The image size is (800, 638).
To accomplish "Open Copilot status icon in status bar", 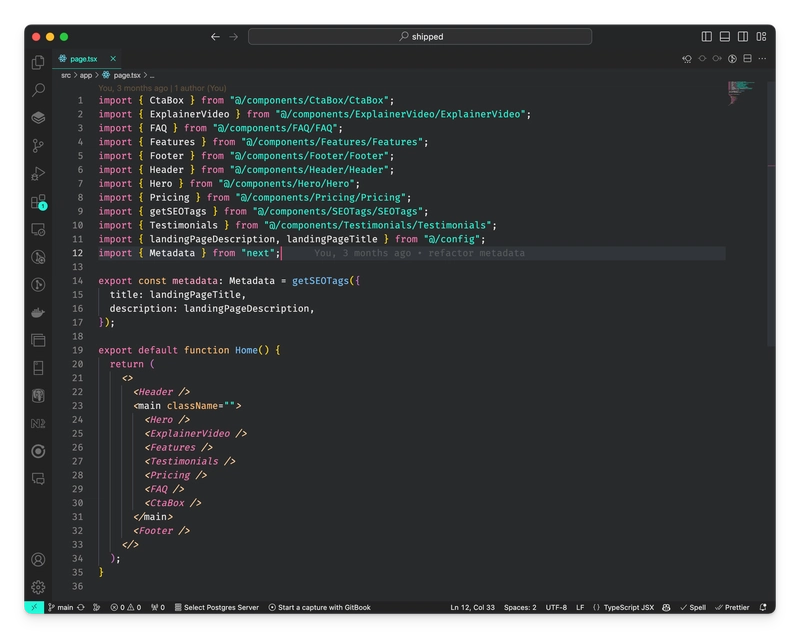I will pyautogui.click(x=666, y=607).
